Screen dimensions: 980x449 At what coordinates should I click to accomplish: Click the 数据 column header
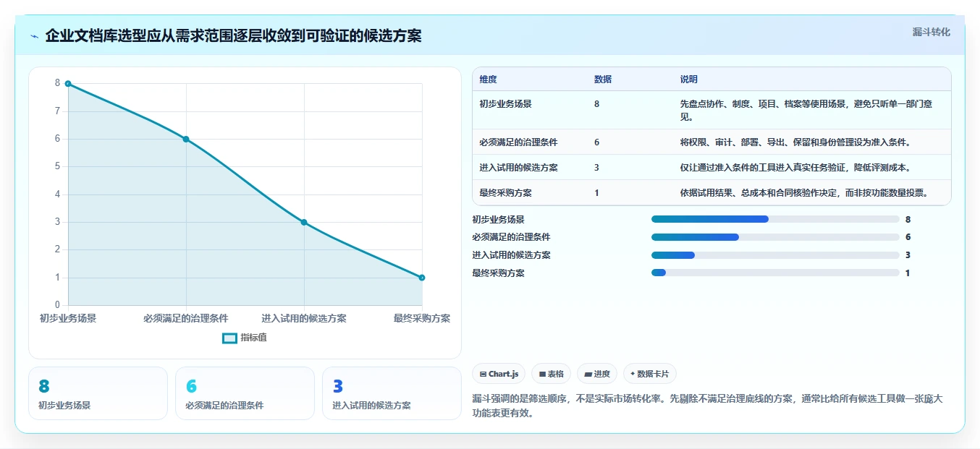(603, 80)
